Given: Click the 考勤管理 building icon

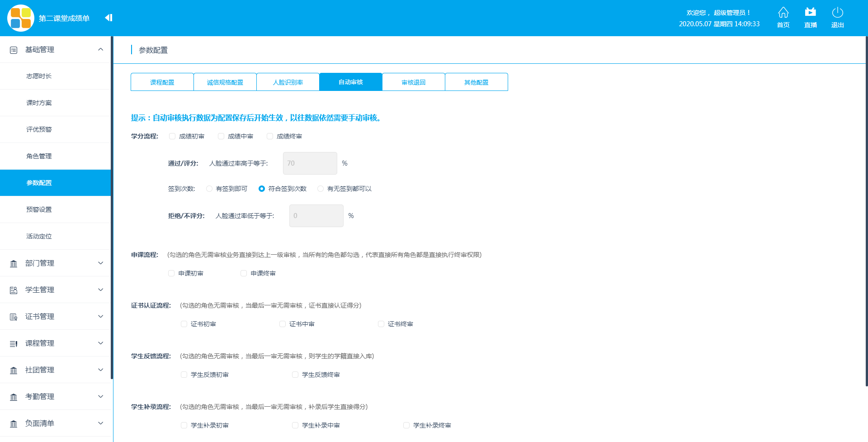Looking at the screenshot, I should (14, 397).
